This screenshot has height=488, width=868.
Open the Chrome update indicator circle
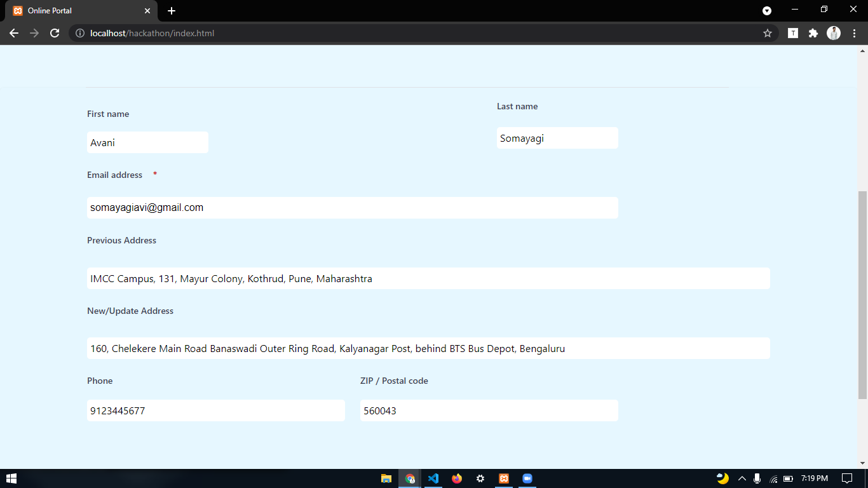pos(767,11)
